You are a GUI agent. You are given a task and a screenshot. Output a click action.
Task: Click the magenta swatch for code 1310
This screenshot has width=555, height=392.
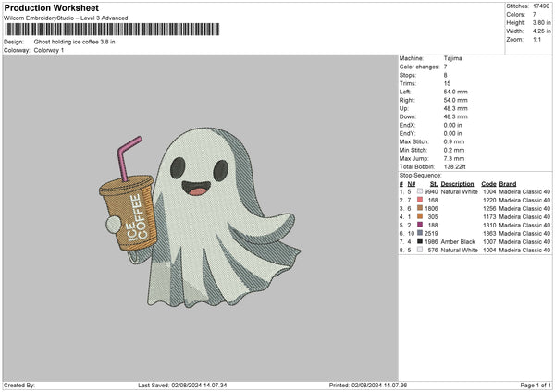pos(420,225)
